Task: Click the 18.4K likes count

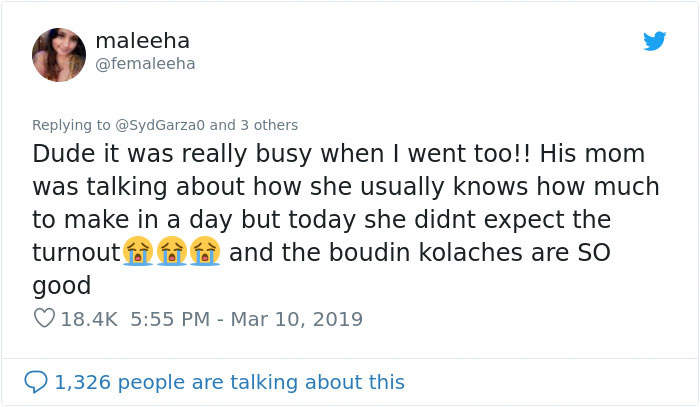Action: 90,319
